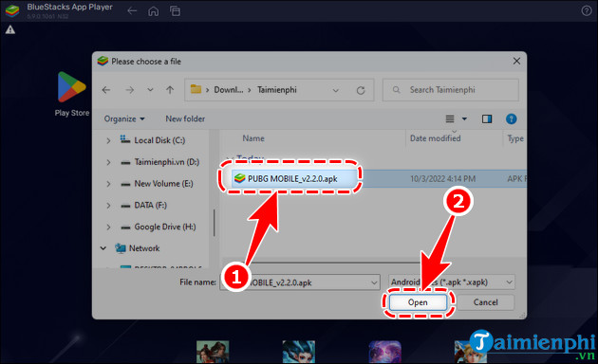598x364 pixels.
Task: Close the Please choose a file dialog
Action: pos(516,61)
